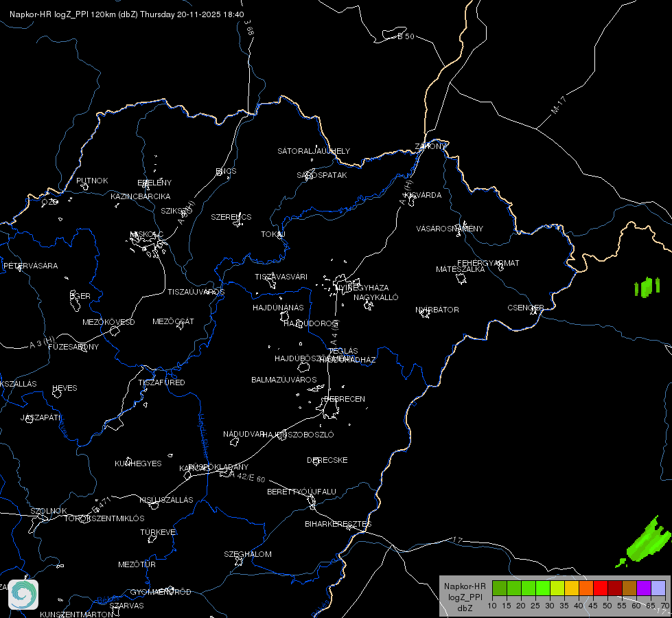
Task: Click the HAJDÚSZOBOSZLÓ town label
Action: [x=299, y=435]
